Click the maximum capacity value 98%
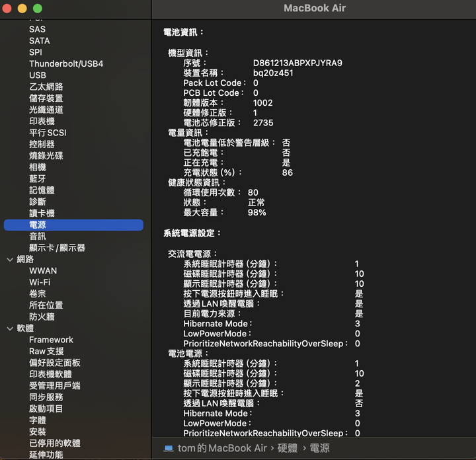This screenshot has width=476, height=460. 257,213
